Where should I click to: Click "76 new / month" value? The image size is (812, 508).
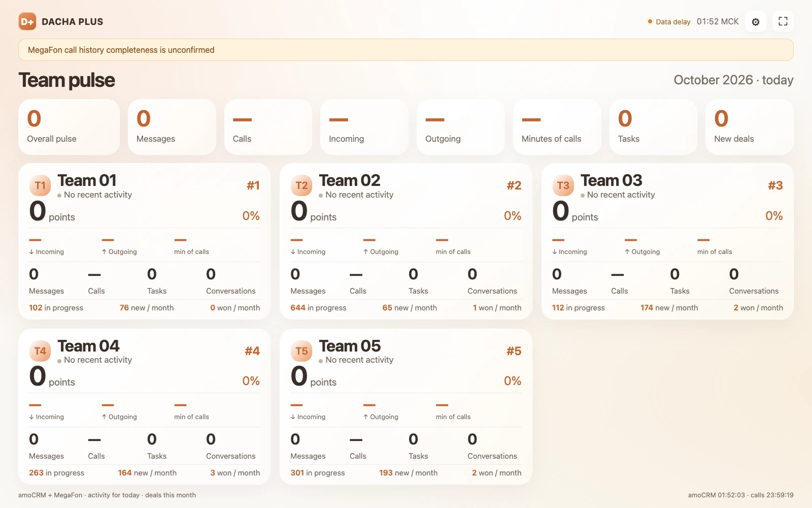coord(147,308)
